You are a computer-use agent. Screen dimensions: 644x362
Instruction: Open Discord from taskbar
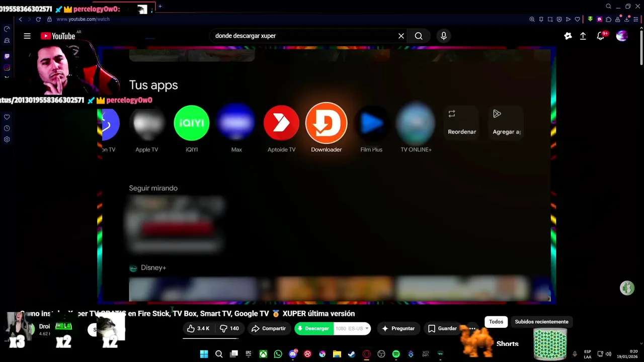(293, 354)
